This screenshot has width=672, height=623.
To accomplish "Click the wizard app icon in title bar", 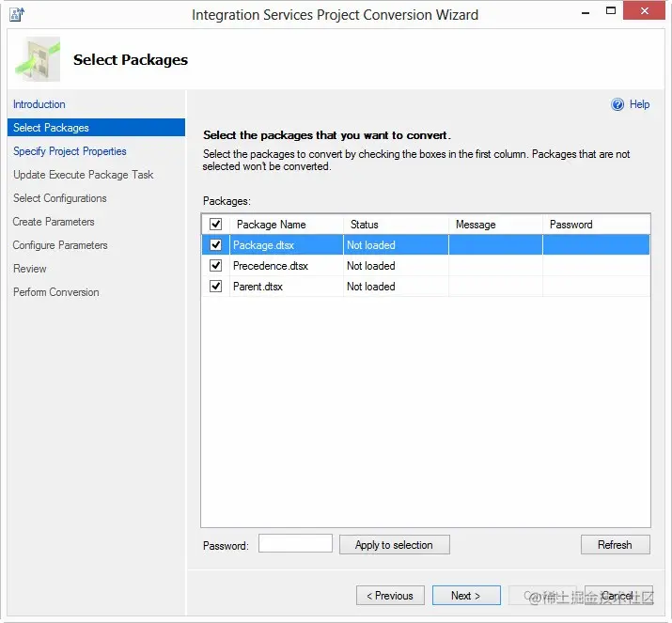I will [17, 14].
